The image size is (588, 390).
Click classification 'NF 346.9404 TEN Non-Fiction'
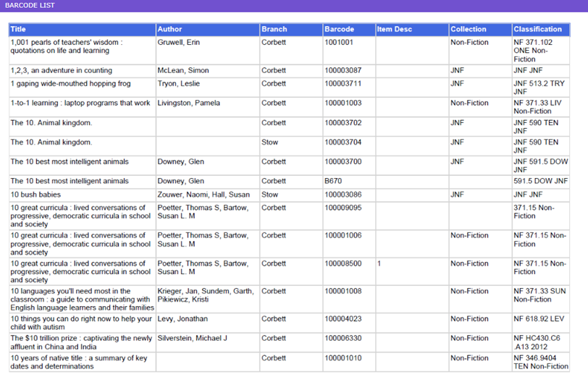541,363
